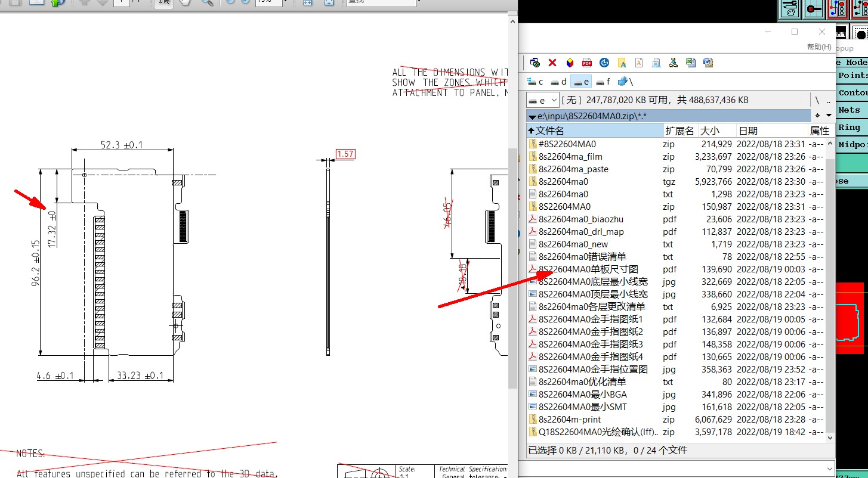Click Nets button in CAM panel
The width and height of the screenshot is (868, 478).
[852, 110]
